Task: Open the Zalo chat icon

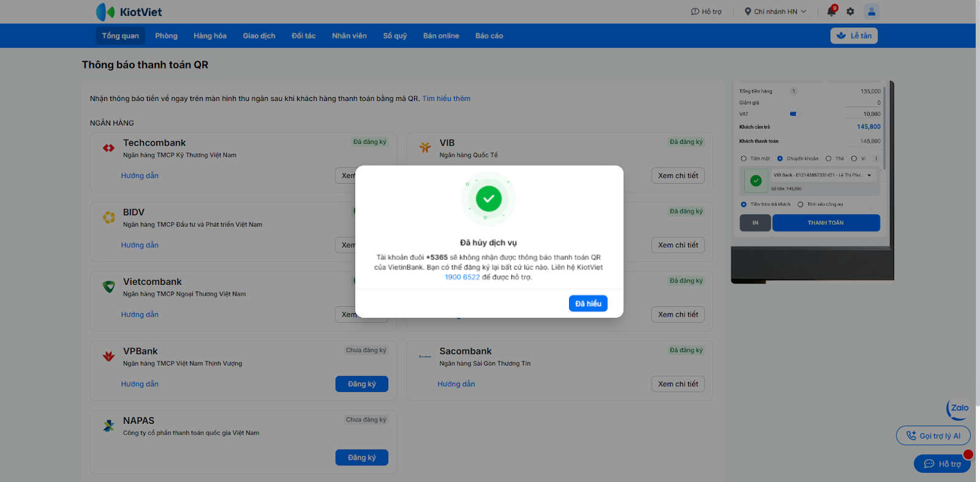Action: [x=959, y=409]
